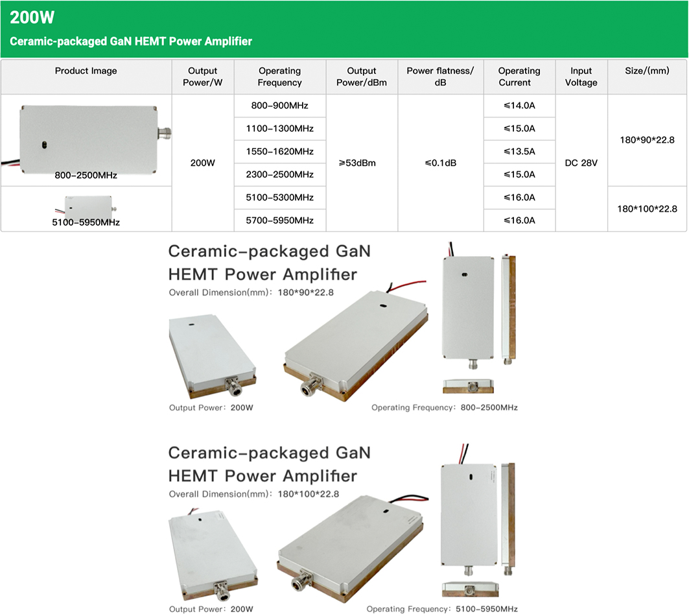Select the Size/(mm) column header

(x=646, y=71)
